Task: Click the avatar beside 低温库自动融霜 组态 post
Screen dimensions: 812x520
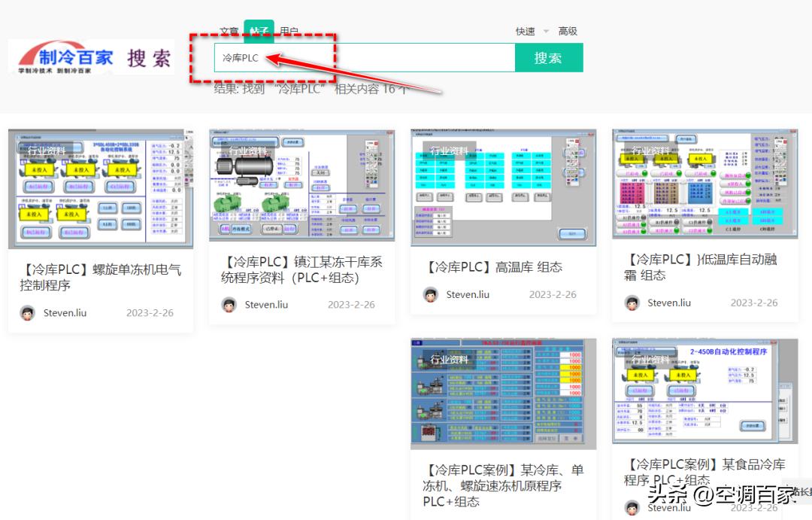Action: pyautogui.click(x=632, y=303)
